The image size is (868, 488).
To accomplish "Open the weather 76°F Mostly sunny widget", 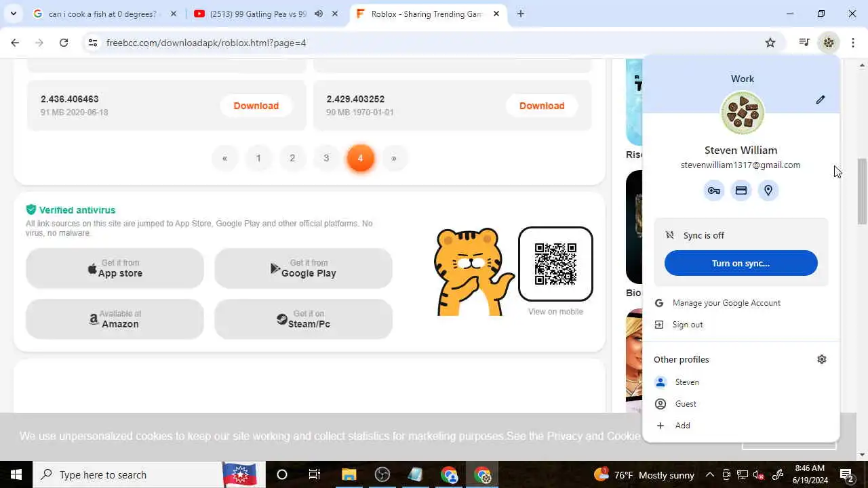I will coord(644,474).
